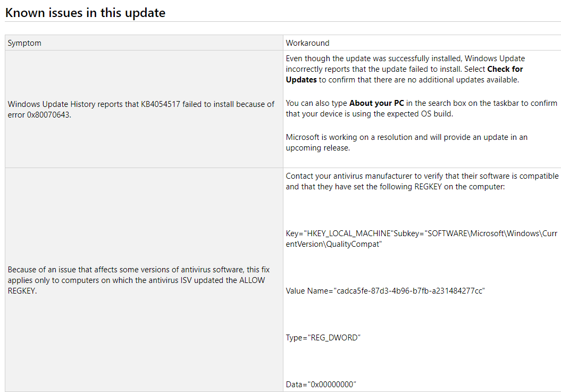Screen dimensions: 561x392
Task: Click the 'Known issues in this update' heading
Action: tap(85, 13)
